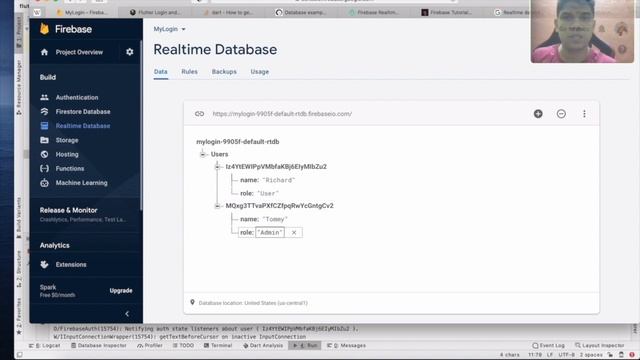Click the Users key label

pos(219,154)
